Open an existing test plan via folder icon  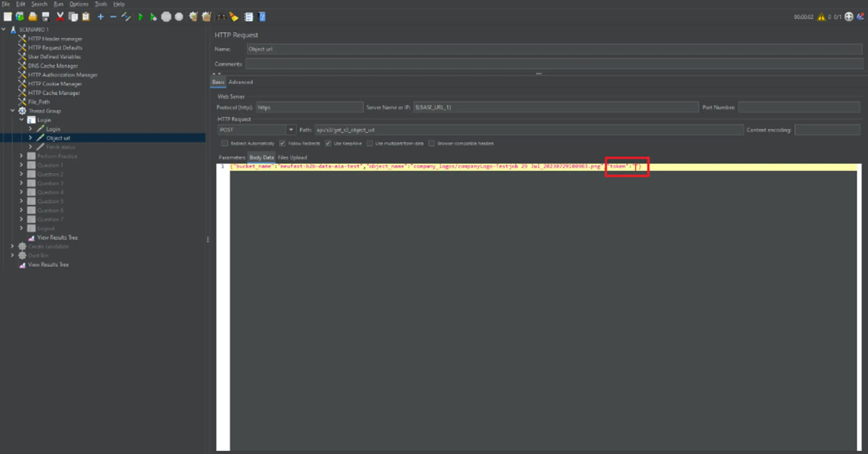coord(33,17)
